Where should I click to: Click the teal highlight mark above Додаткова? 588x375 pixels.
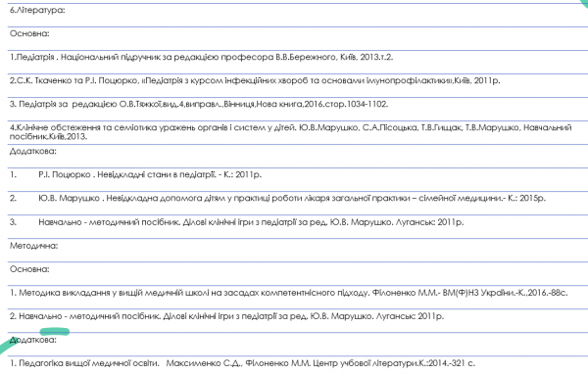coord(54,332)
